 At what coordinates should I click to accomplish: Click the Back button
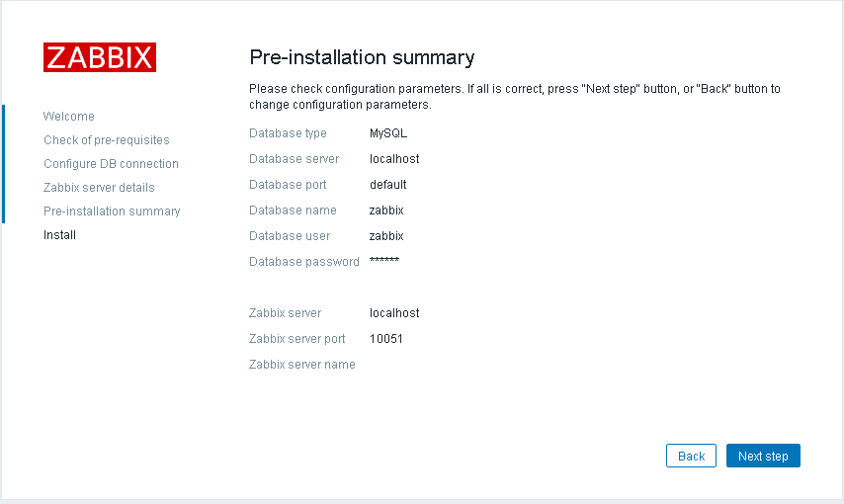pos(691,456)
